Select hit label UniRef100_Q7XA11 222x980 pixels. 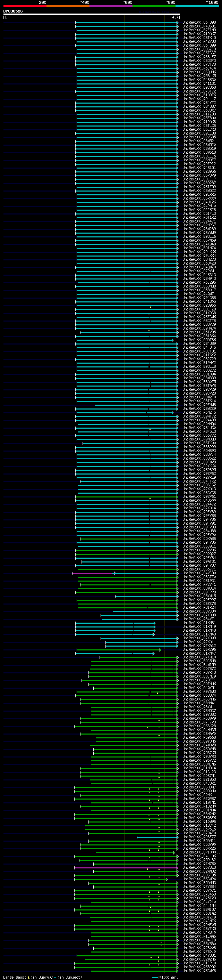(199, 642)
